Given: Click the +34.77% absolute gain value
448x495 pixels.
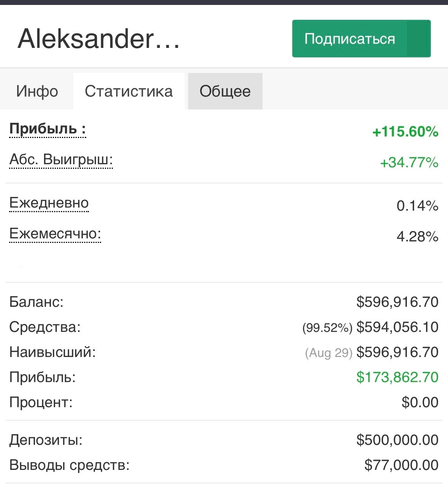Looking at the screenshot, I should point(409,163).
